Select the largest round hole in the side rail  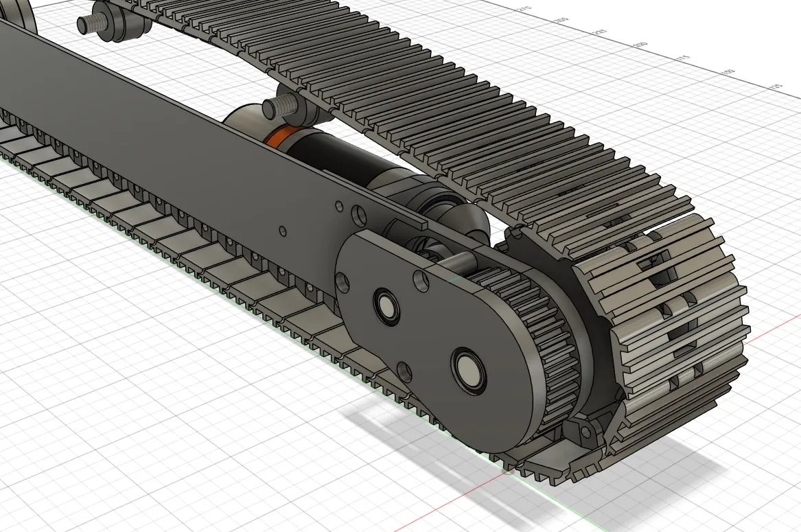coord(358,215)
